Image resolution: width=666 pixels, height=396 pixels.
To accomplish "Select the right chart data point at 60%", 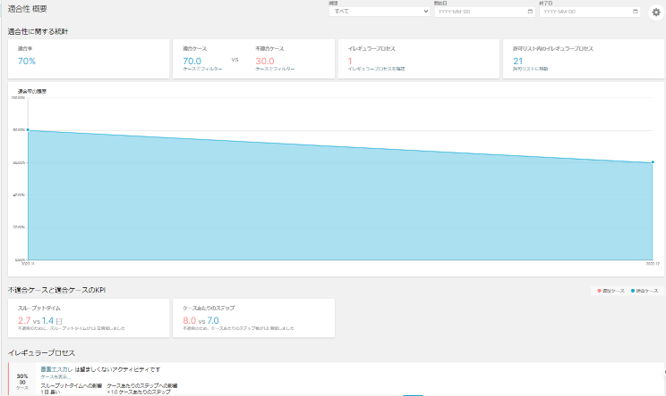I will [653, 162].
